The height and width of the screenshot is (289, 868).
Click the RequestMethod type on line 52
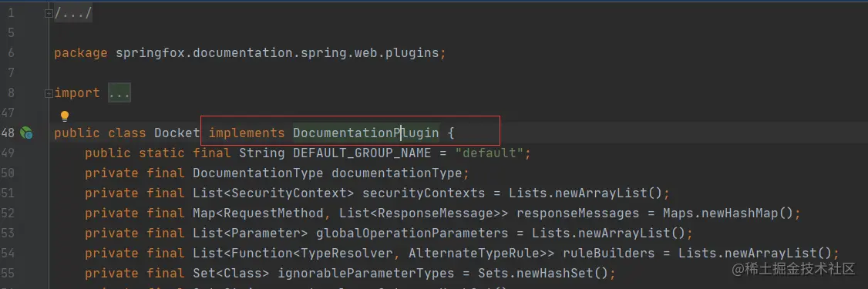pyautogui.click(x=274, y=213)
